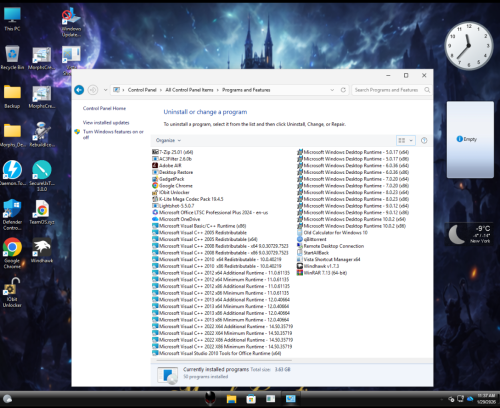Click All Control Panel Items breadcrumb
This screenshot has height=408, width=500.
click(x=189, y=90)
